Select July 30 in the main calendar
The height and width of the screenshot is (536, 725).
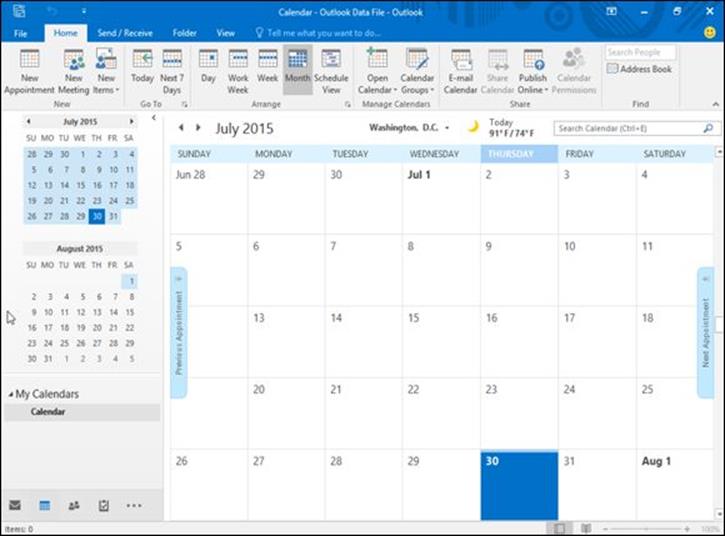pos(519,485)
